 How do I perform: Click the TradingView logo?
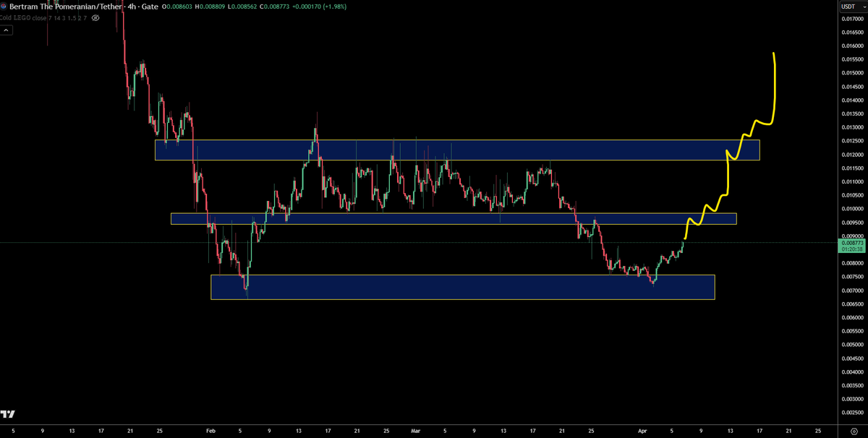[8, 414]
